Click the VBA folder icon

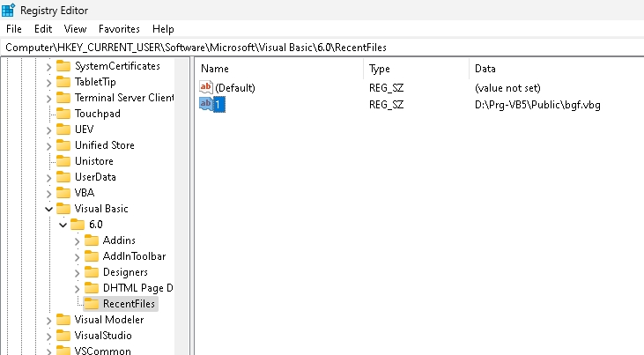(x=63, y=193)
